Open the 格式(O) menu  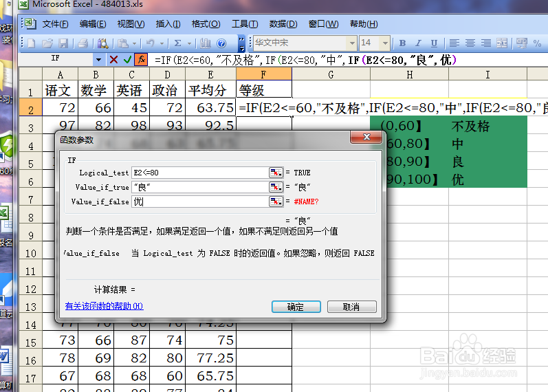point(206,24)
